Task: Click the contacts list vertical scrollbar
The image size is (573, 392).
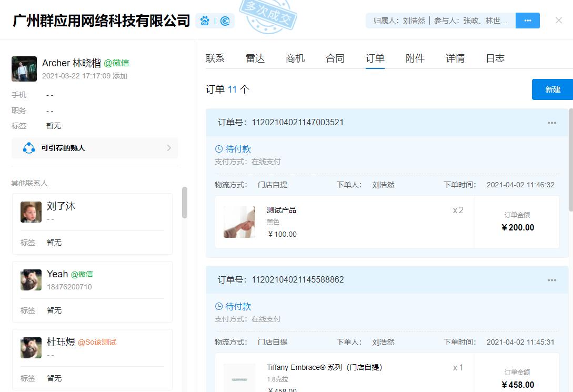Action: tap(185, 203)
